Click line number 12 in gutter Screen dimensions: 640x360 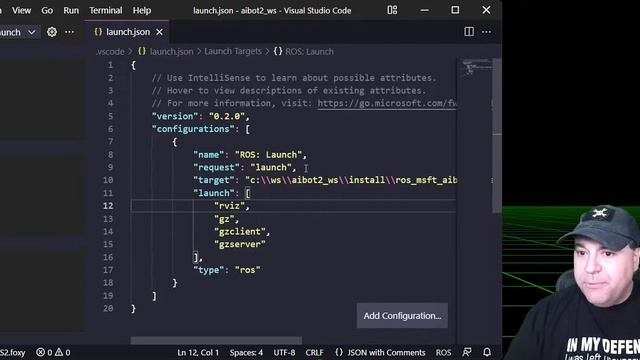[x=108, y=206]
